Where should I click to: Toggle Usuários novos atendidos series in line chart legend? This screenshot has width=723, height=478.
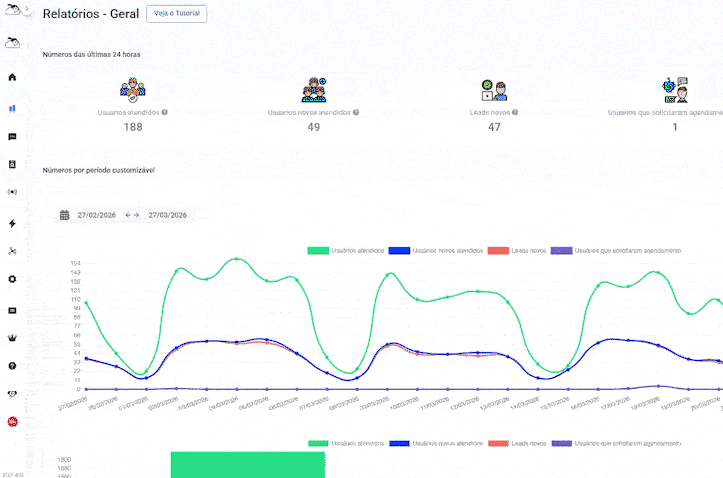click(437, 250)
